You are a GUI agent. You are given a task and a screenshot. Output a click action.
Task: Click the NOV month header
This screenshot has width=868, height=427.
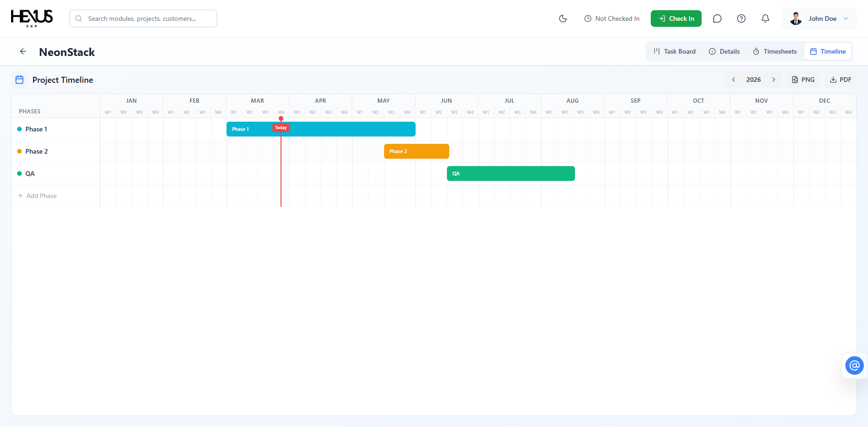pos(762,100)
